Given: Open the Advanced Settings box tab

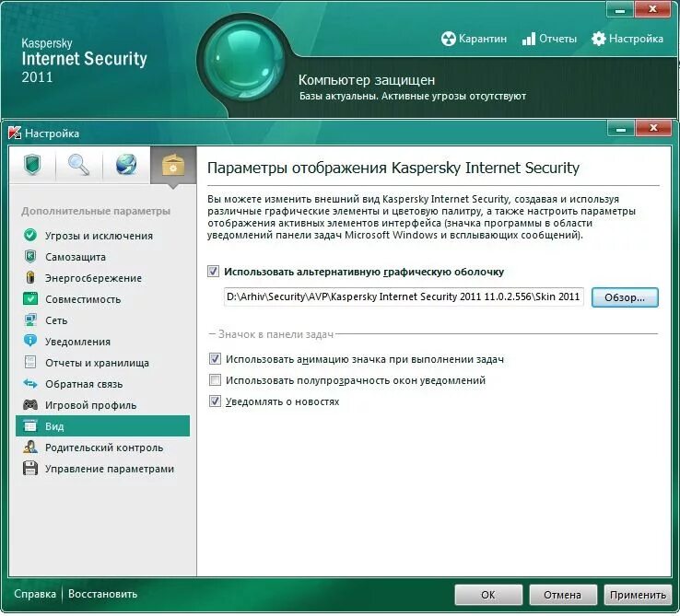Looking at the screenshot, I should coord(173,165).
